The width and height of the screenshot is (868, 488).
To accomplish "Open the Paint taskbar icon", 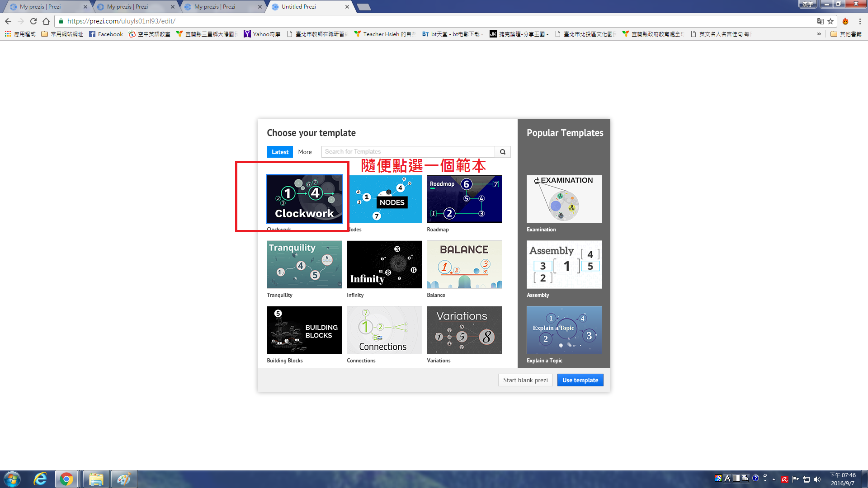I will tap(124, 479).
